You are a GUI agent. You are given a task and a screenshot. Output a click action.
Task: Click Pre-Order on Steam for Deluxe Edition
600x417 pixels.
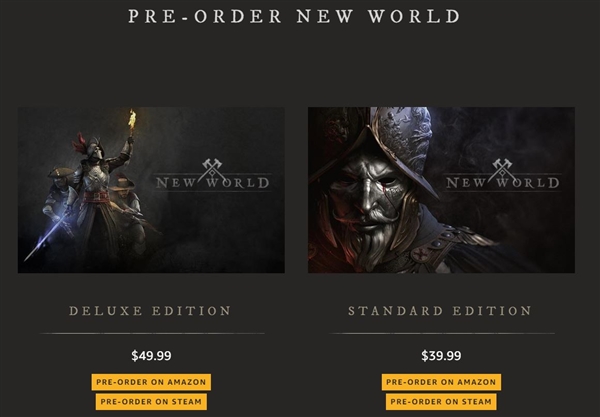point(151,402)
